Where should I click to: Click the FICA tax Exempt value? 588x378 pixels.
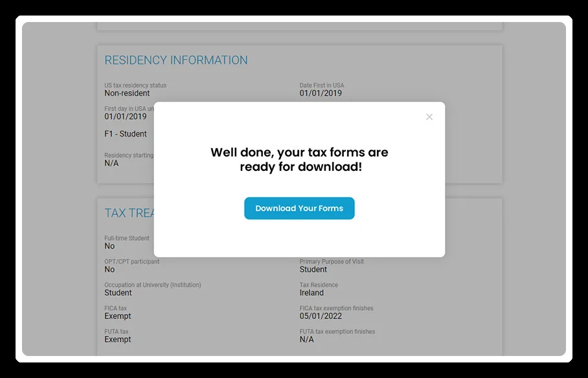pos(117,316)
